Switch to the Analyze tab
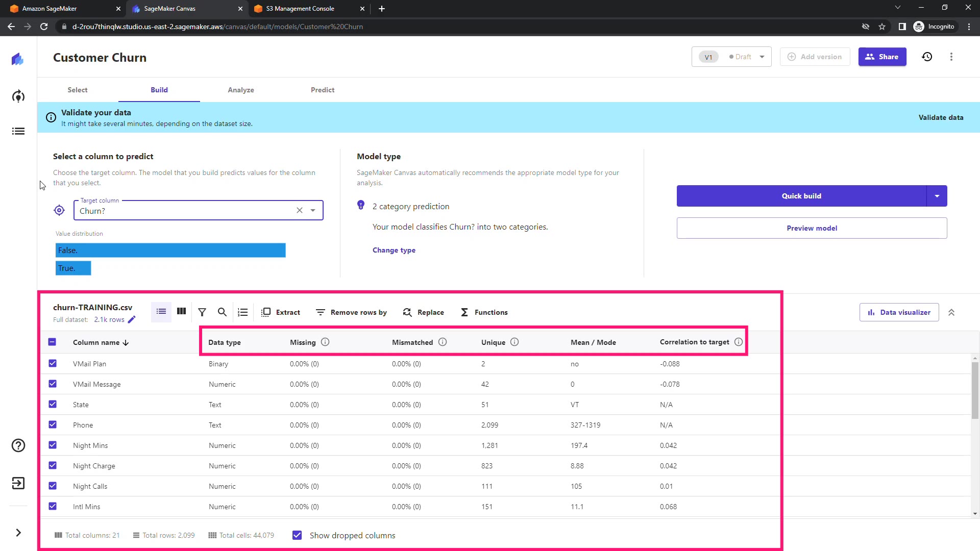 click(241, 90)
